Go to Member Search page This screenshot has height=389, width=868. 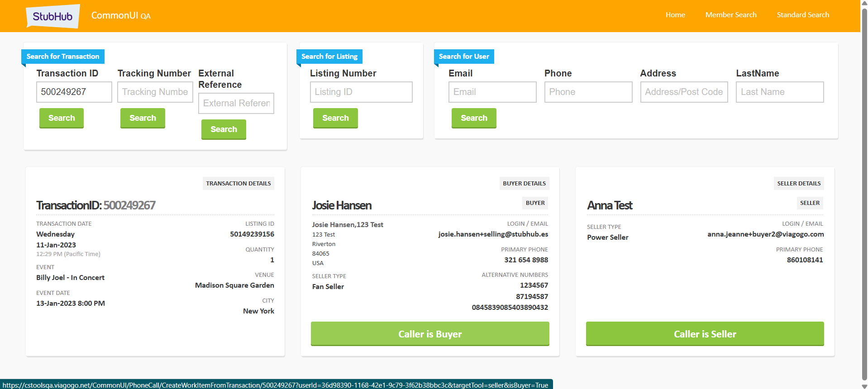coord(730,15)
